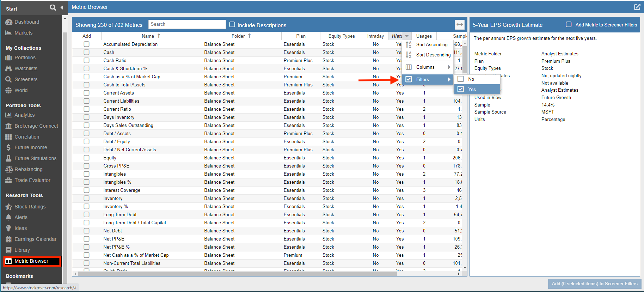This screenshot has width=644, height=292.
Task: Open Screeners magnifier icon
Action: click(x=9, y=79)
